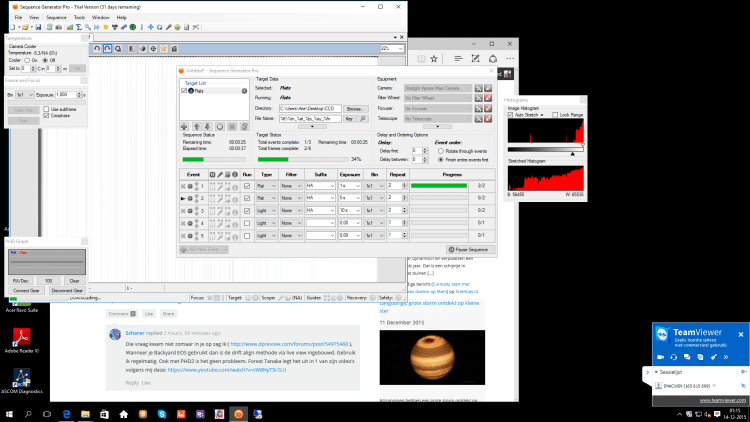Click the Open folder icon in main toolbar
The height and width of the screenshot is (422, 750).
(x=25, y=27)
